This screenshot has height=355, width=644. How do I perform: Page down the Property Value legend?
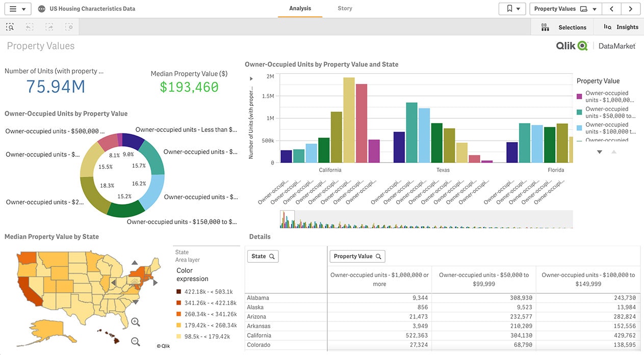click(x=600, y=152)
